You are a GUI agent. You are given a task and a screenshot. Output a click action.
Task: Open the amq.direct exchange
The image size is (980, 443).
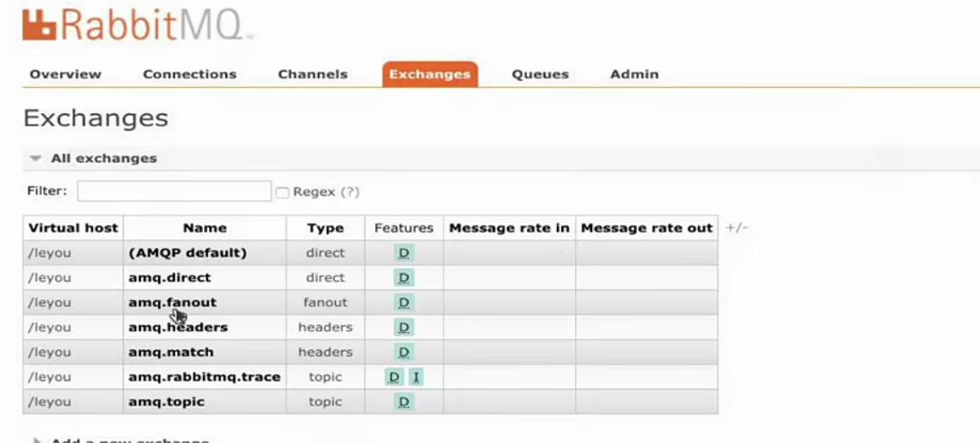pyautogui.click(x=170, y=277)
